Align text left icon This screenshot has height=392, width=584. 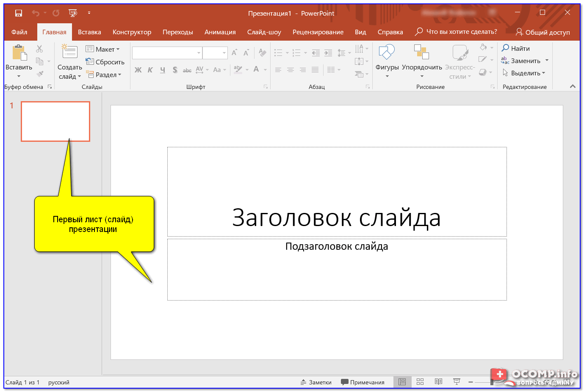[278, 70]
